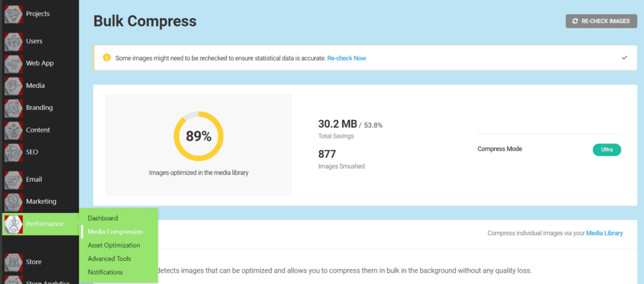This screenshot has height=284, width=644.
Task: Open Dashboard in Performance submenu
Action: point(103,218)
